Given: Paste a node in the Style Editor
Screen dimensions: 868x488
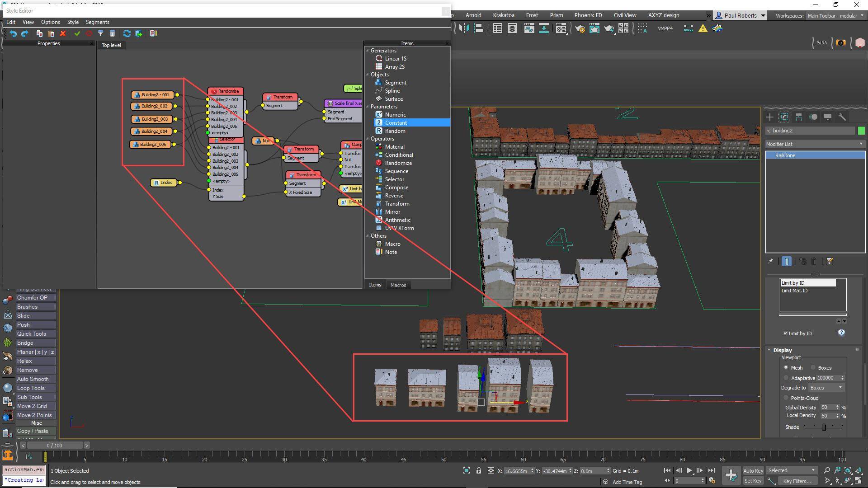Looking at the screenshot, I should (51, 33).
